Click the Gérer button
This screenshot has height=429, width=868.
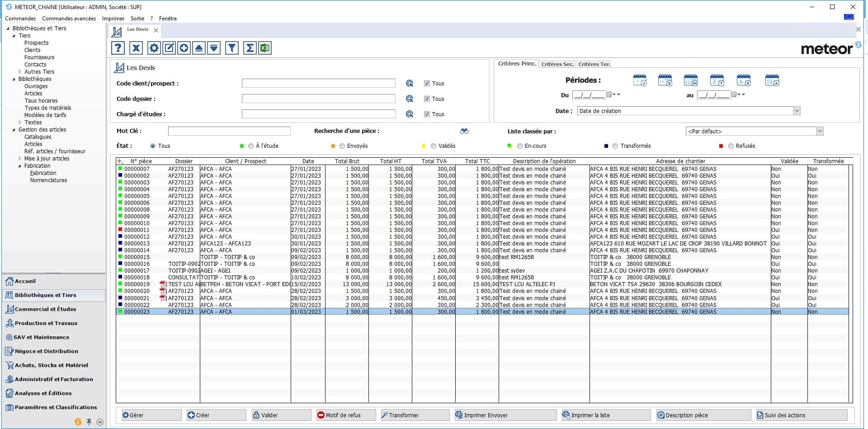[152, 415]
